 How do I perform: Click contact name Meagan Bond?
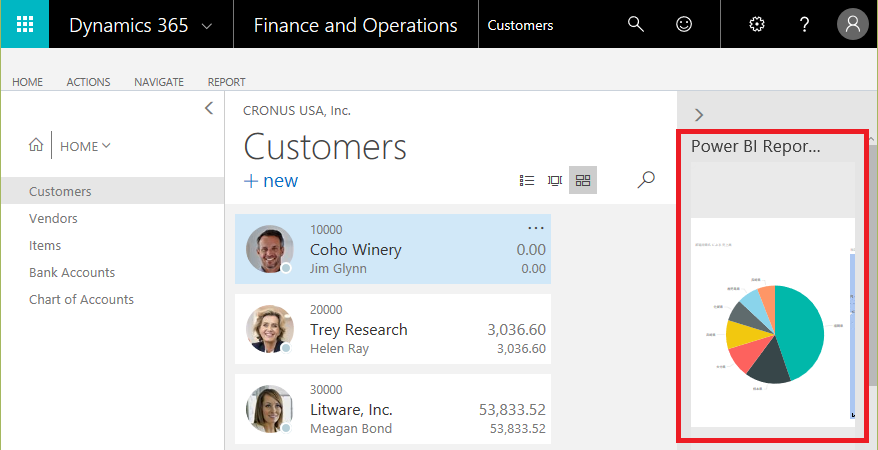pos(351,429)
